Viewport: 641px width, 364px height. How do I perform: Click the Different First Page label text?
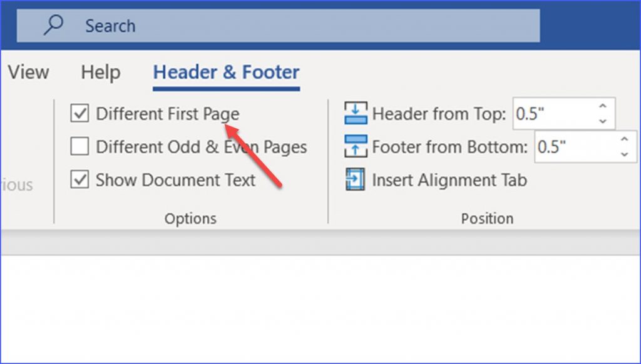tap(168, 114)
